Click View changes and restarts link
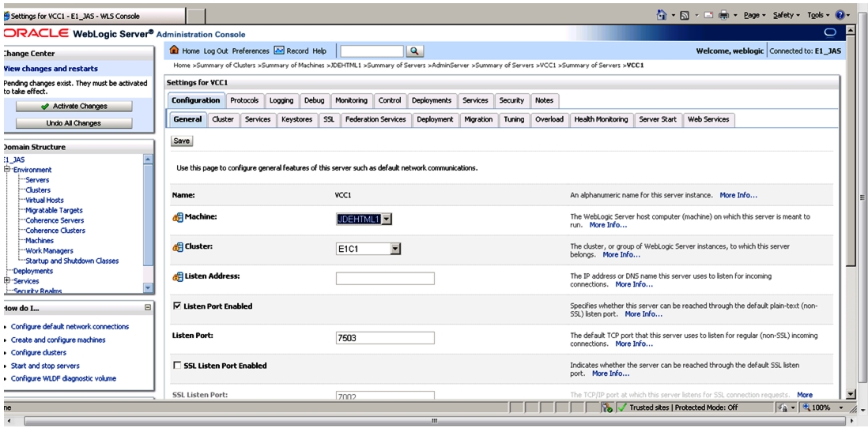 point(51,69)
